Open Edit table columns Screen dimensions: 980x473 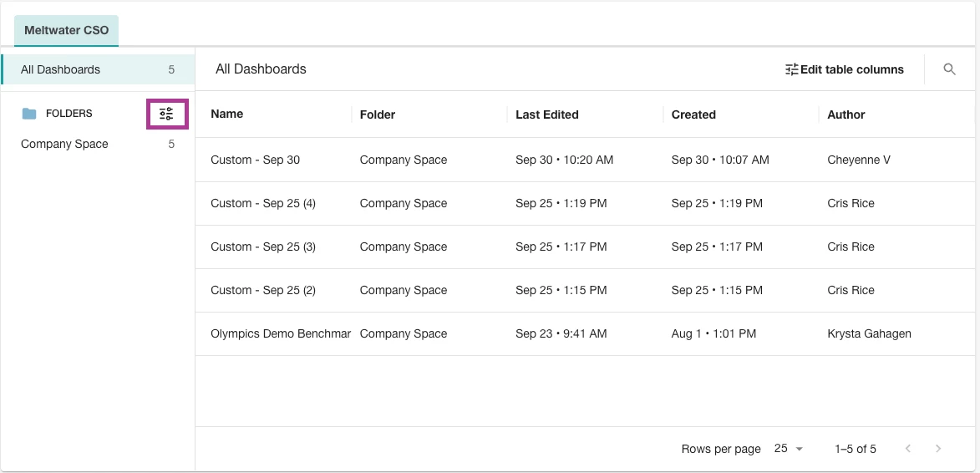(x=845, y=69)
